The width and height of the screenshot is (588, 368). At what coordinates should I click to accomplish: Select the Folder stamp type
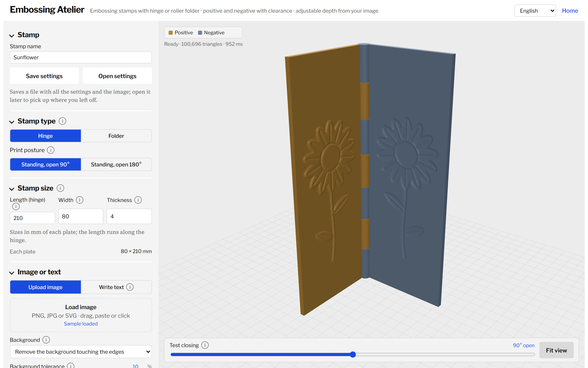click(116, 136)
